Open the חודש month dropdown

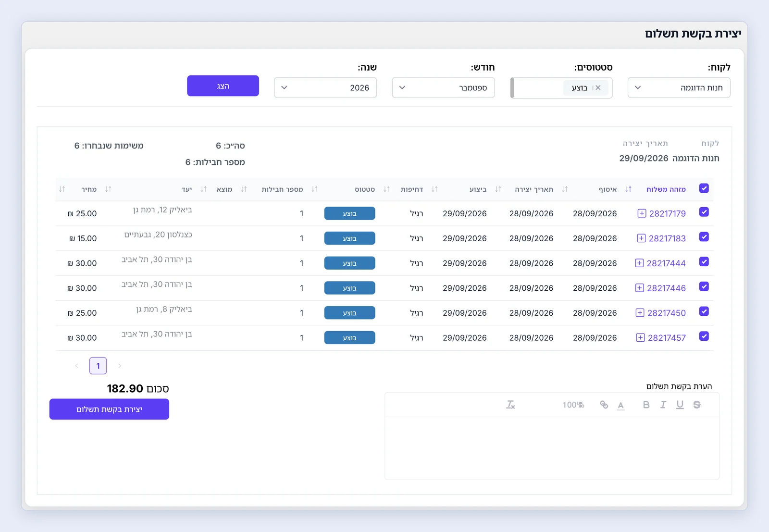(x=443, y=88)
